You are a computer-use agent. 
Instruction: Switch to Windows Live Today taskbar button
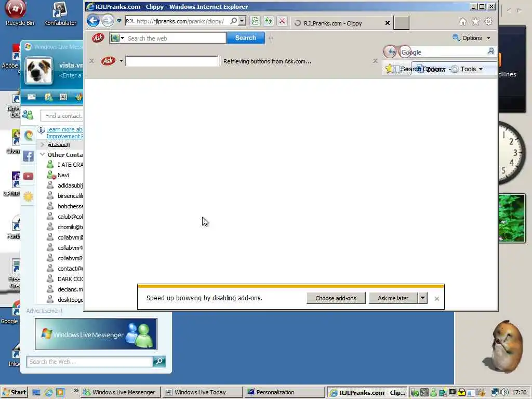point(202,392)
